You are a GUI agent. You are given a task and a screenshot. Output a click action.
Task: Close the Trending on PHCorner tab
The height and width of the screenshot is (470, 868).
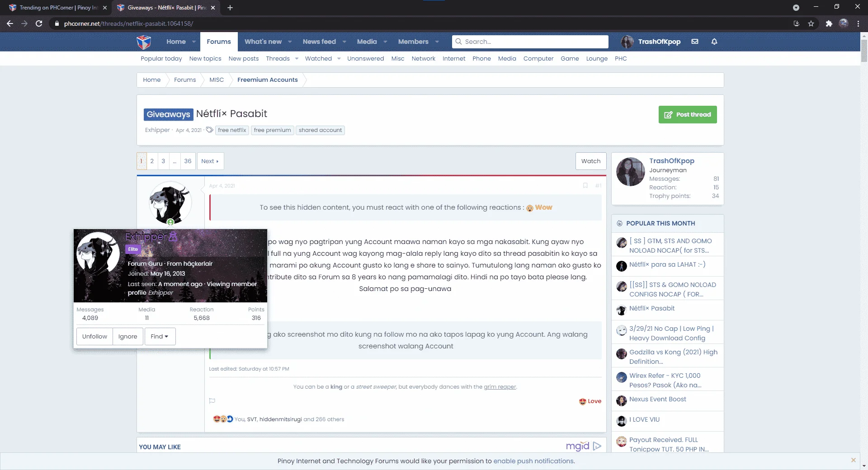pos(105,8)
